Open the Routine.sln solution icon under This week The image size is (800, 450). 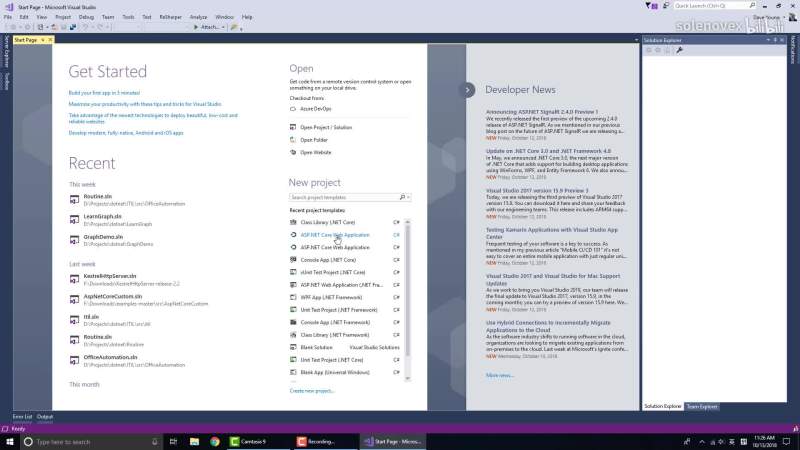[x=74, y=200]
